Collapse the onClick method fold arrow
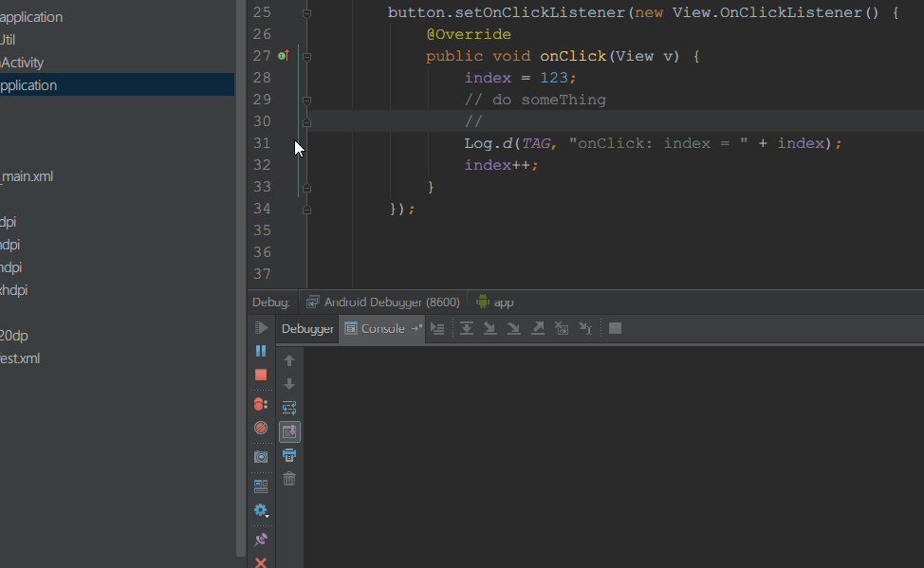 pos(305,56)
